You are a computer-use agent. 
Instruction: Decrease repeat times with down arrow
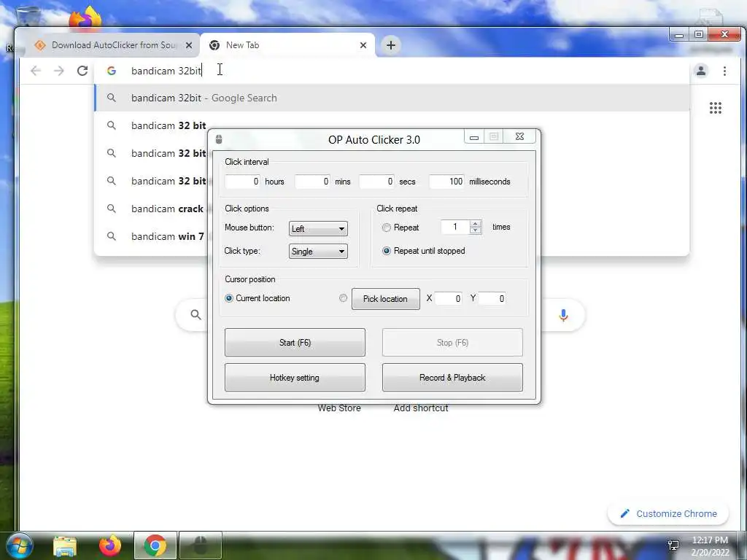tap(476, 230)
